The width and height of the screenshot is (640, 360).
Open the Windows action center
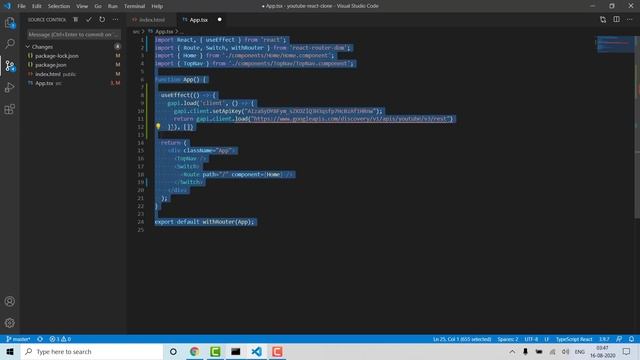point(627,351)
